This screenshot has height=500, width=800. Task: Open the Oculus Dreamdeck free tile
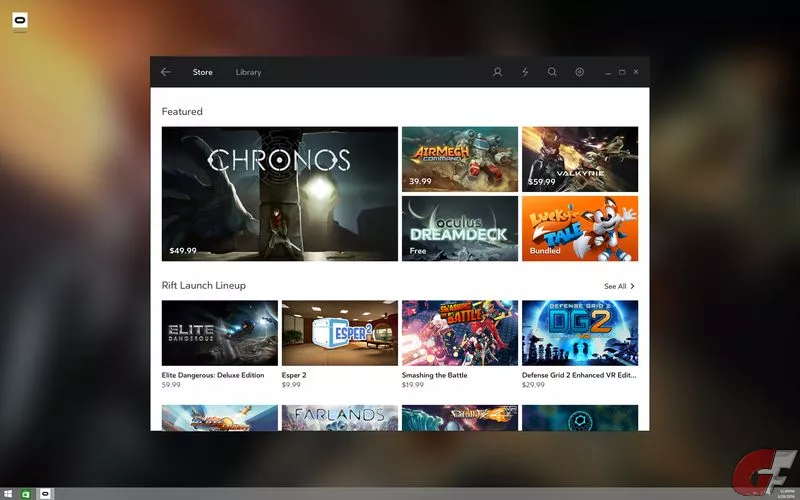tap(460, 228)
